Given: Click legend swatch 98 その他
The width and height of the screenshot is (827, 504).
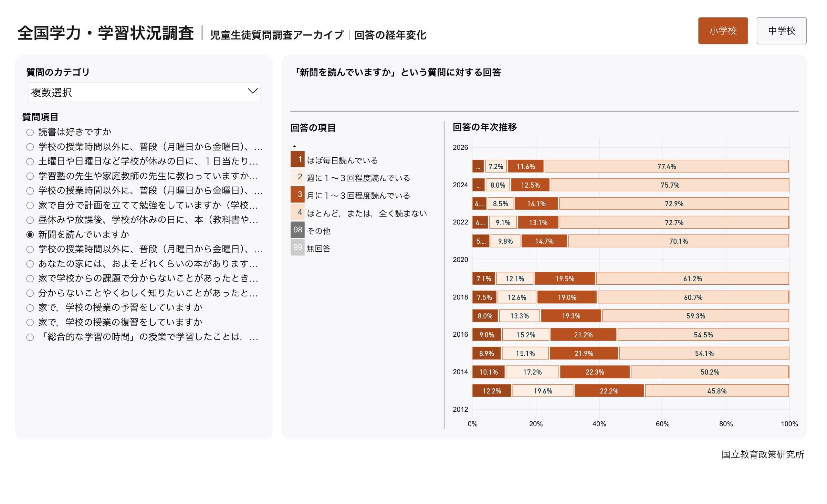Looking at the screenshot, I should [x=297, y=230].
